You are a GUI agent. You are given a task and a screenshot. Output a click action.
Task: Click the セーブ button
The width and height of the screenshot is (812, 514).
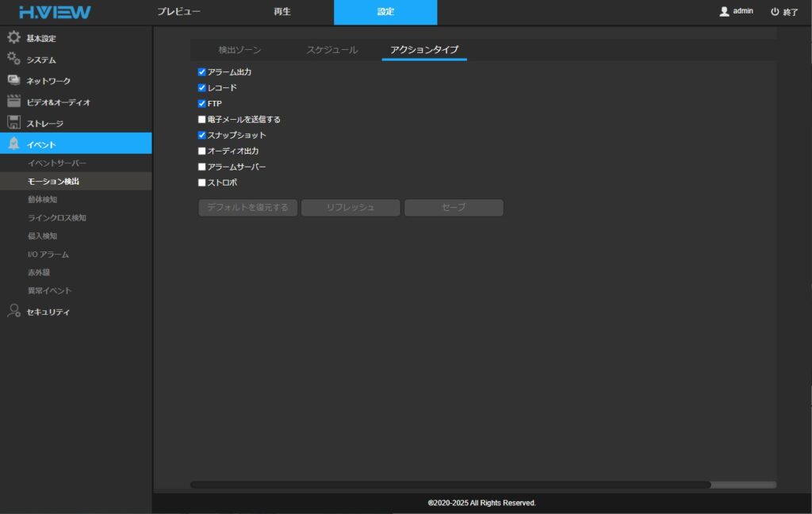[454, 207]
